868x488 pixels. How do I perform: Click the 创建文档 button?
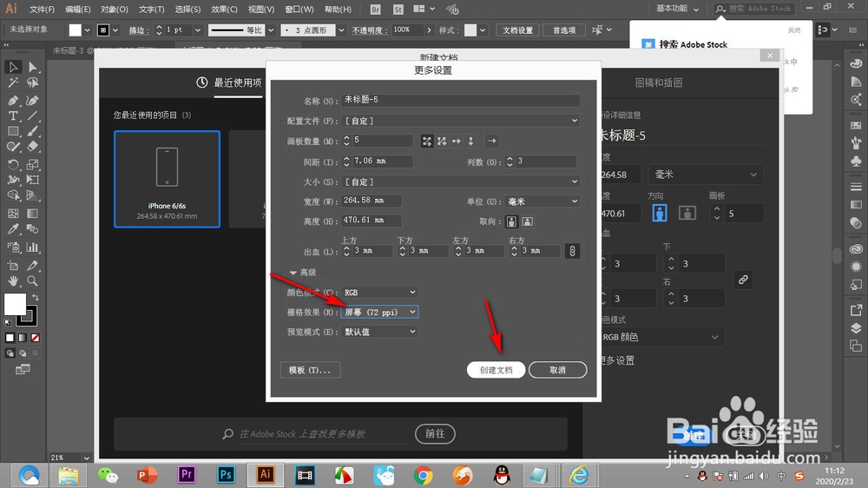pos(496,370)
